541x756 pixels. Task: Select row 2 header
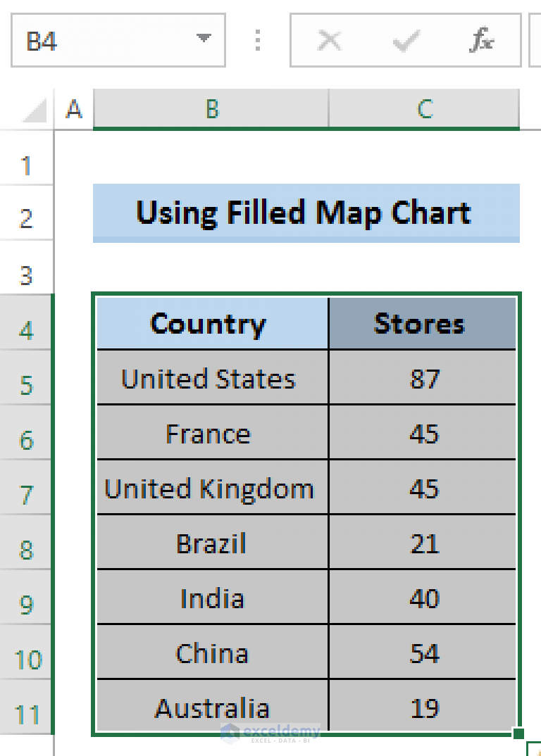27,213
